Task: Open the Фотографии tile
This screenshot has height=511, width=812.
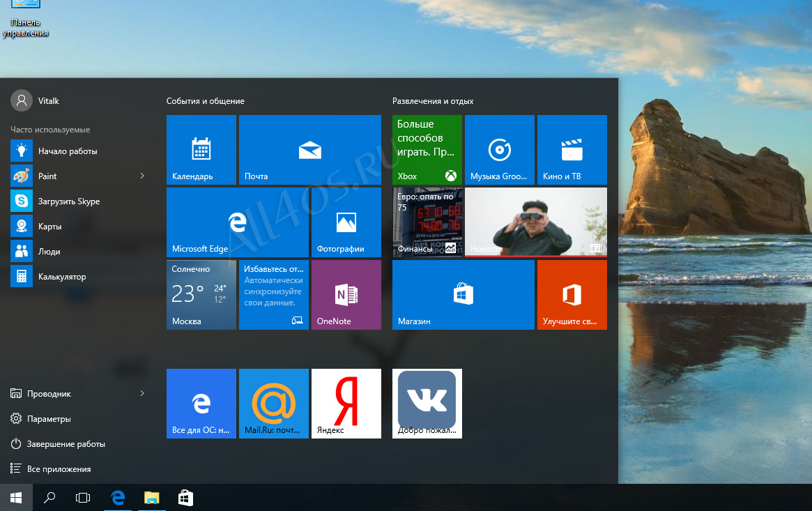Action: click(x=346, y=222)
